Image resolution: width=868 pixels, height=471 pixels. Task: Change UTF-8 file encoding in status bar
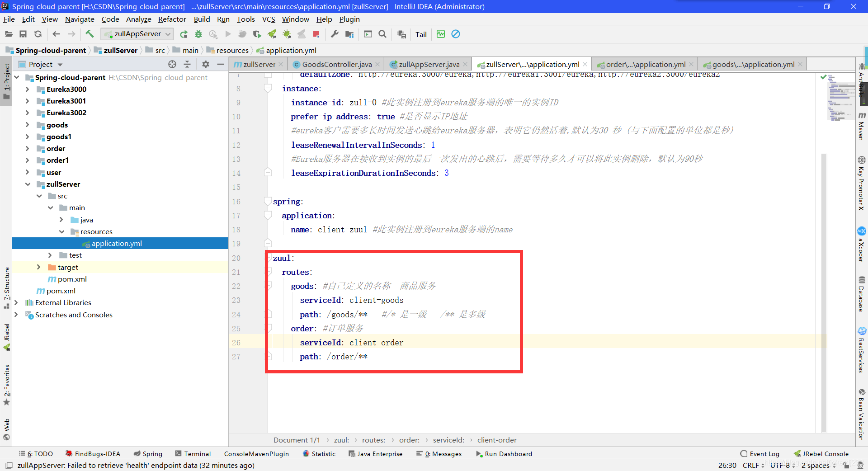783,465
